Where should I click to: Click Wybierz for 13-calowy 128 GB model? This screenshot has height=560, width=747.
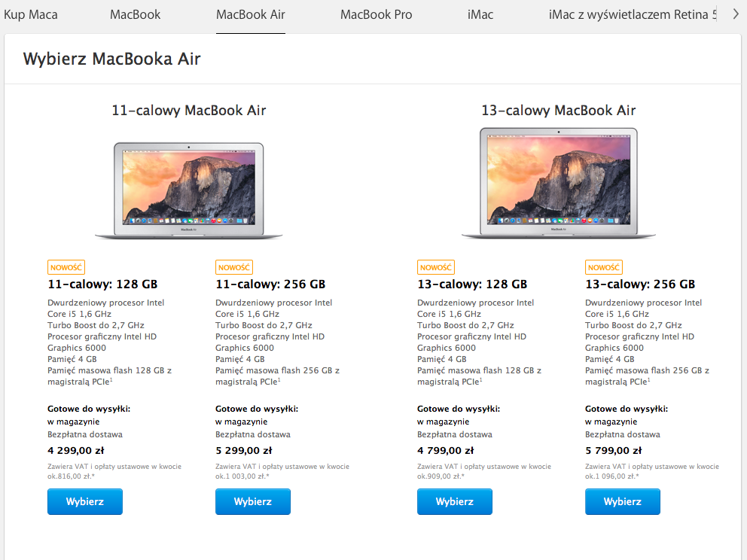point(455,501)
